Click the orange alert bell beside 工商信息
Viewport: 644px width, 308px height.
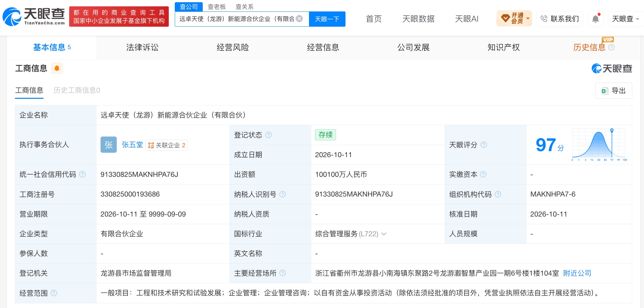point(57,68)
